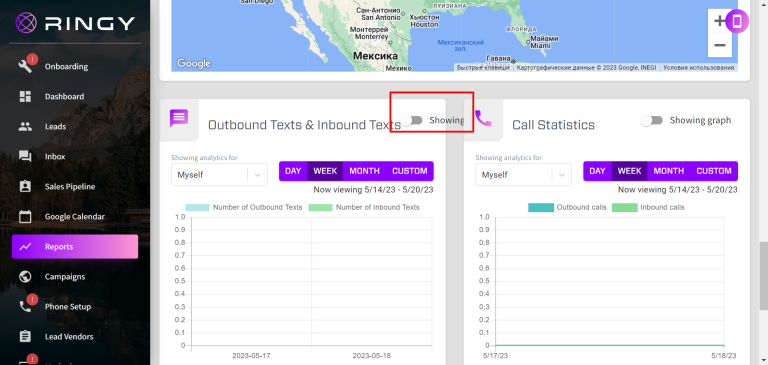
Task: Click the Reports trend line icon
Action: [25, 246]
